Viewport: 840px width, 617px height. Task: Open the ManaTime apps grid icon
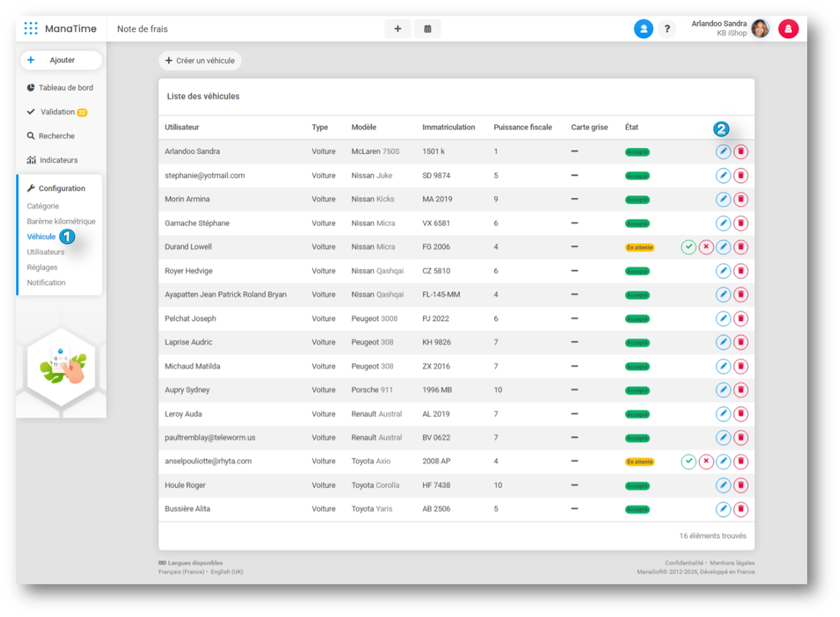pyautogui.click(x=31, y=29)
